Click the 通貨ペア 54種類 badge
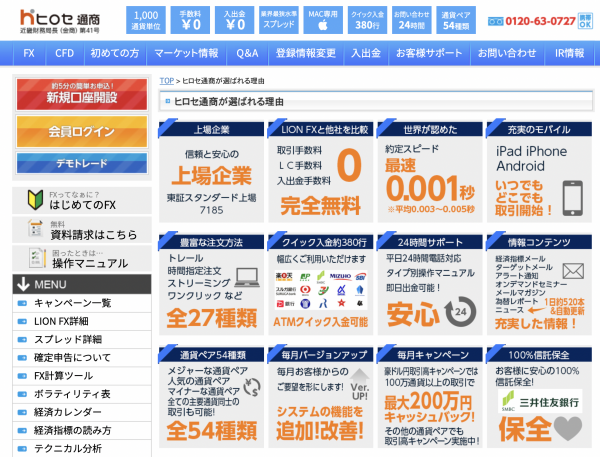Image resolution: width=600 pixels, height=457 pixels. [x=456, y=20]
